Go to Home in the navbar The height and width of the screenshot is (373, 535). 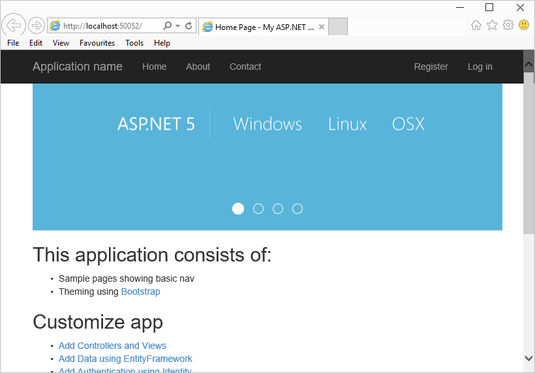154,67
